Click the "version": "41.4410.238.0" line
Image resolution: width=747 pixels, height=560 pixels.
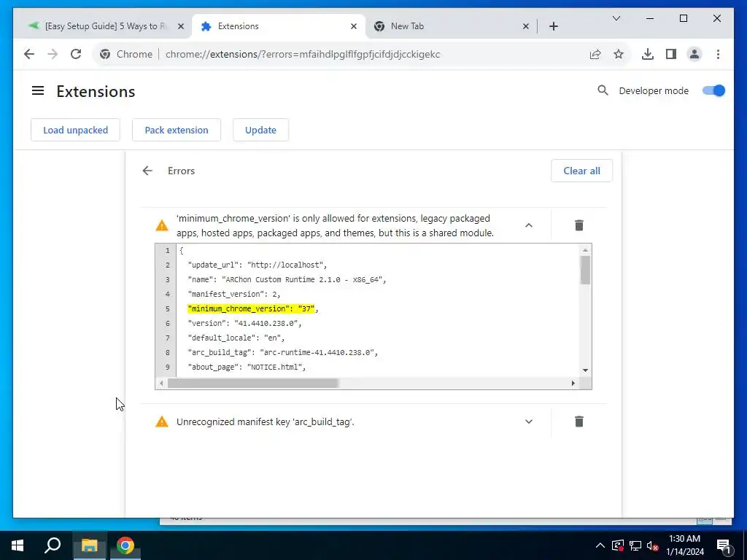point(244,323)
